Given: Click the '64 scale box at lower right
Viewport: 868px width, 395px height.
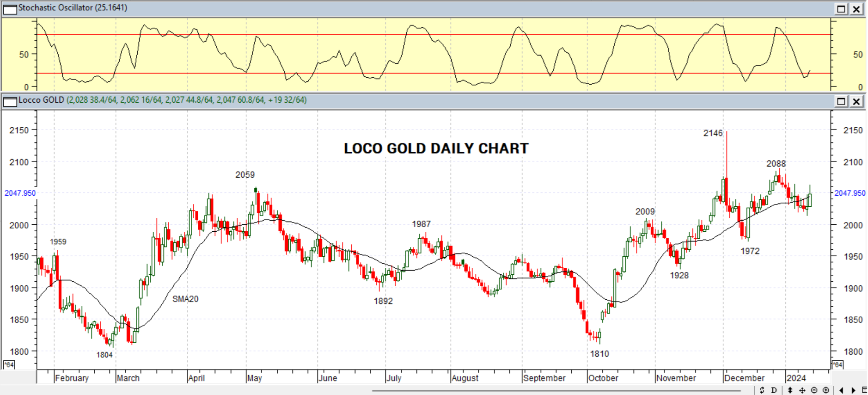Looking at the screenshot, I should tap(838, 364).
